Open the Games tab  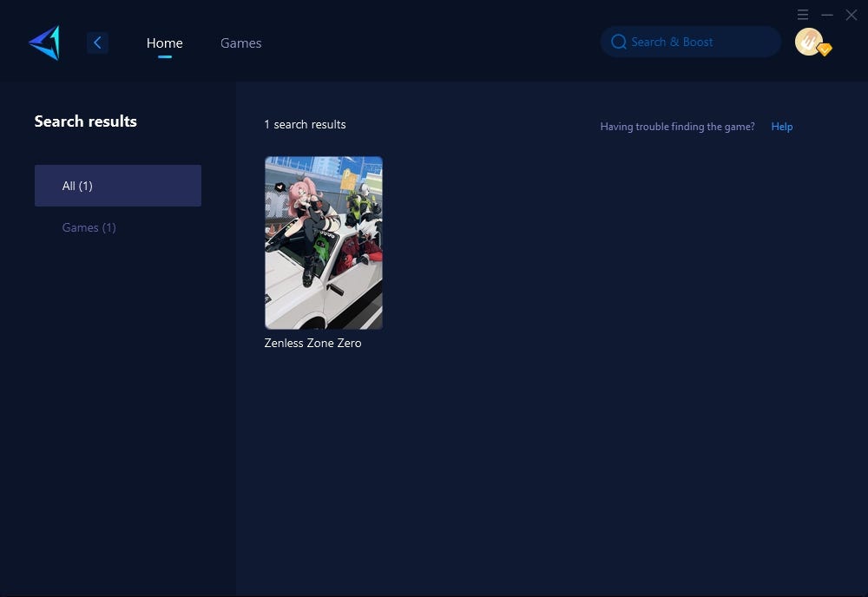pyautogui.click(x=240, y=43)
